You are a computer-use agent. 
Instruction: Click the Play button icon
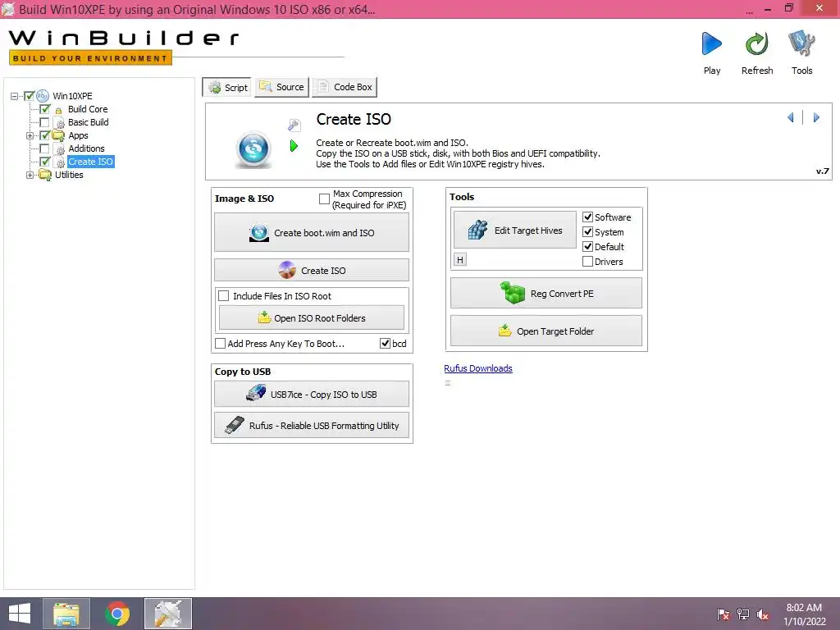[x=711, y=43]
